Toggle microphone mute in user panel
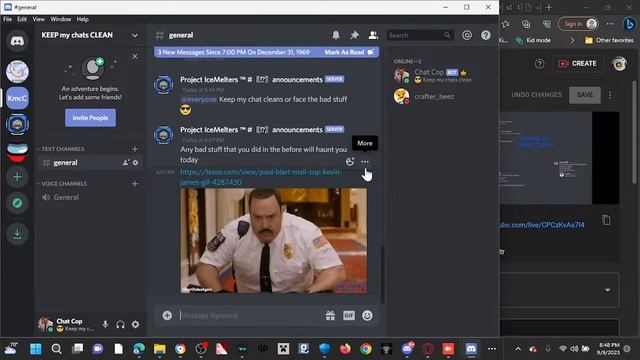 105,324
